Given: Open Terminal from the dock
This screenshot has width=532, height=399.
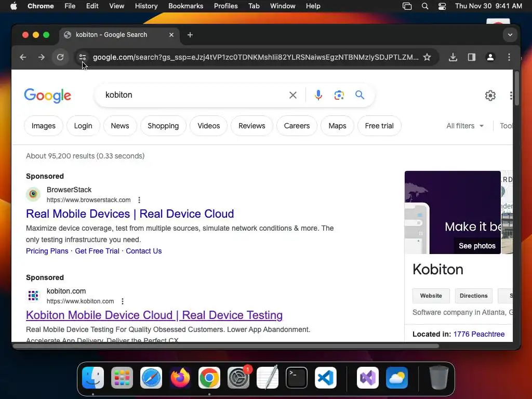Looking at the screenshot, I should click(297, 378).
